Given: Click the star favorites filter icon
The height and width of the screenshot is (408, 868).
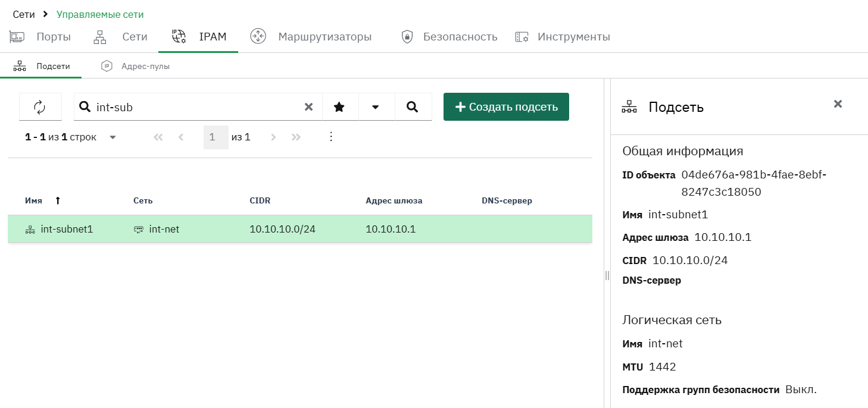Looking at the screenshot, I should pyautogui.click(x=339, y=107).
